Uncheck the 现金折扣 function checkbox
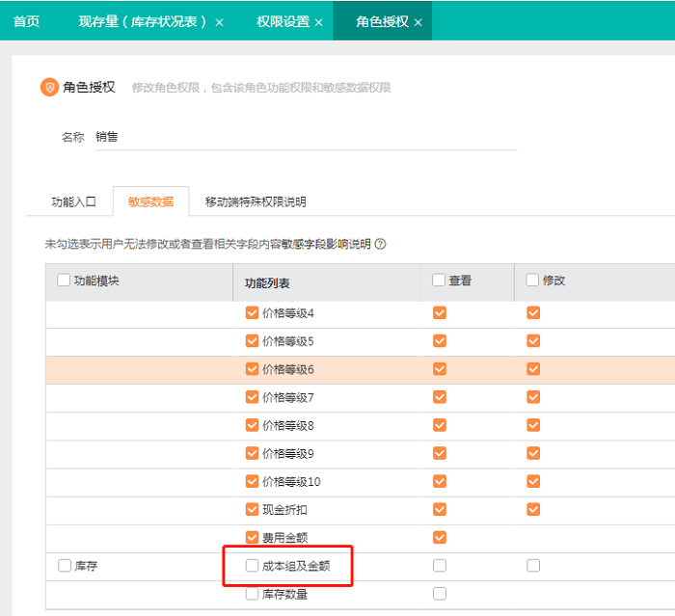675x616 pixels. (x=253, y=509)
